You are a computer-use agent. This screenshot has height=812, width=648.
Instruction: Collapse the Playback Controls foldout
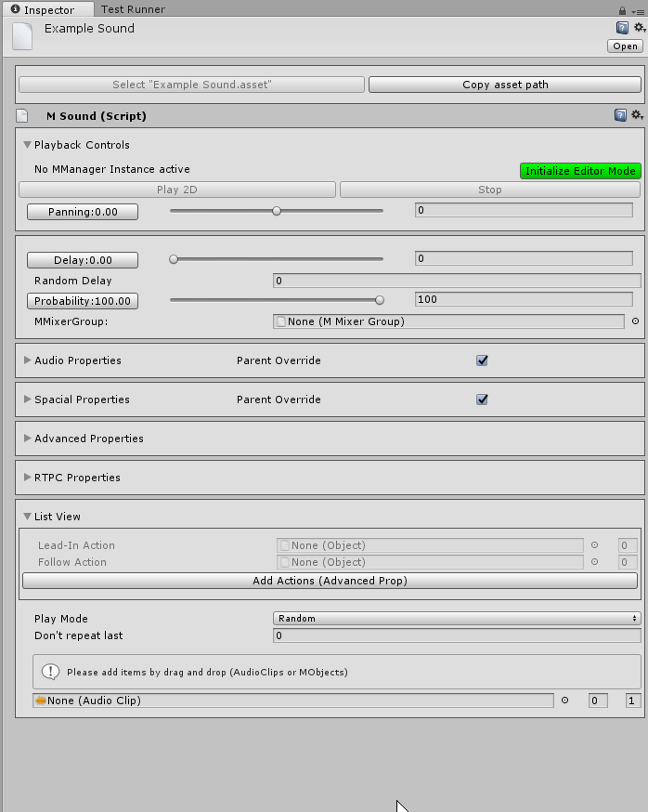[28, 145]
